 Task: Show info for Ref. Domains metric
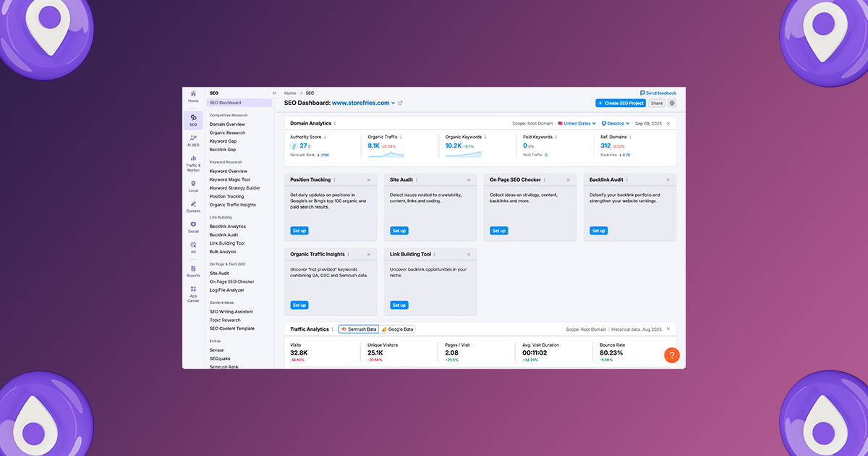629,137
